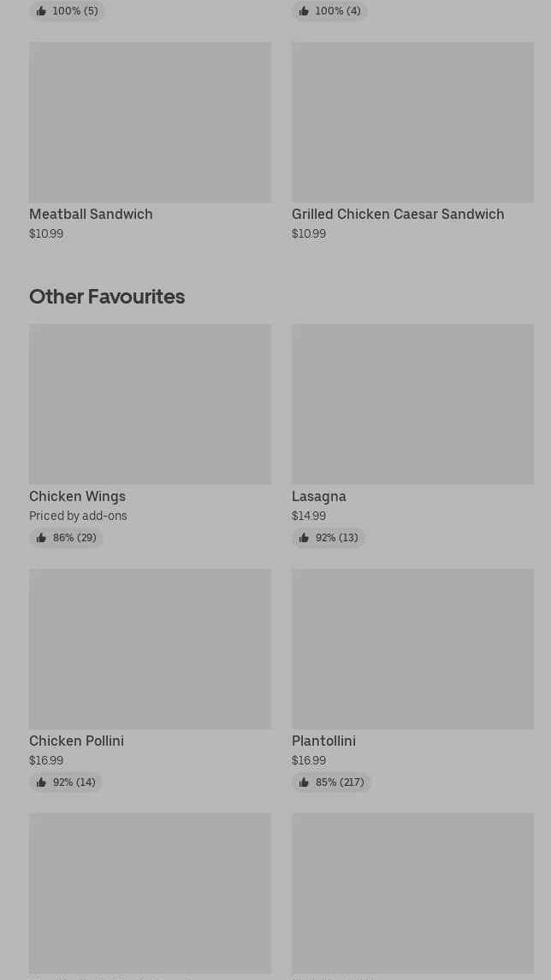The height and width of the screenshot is (980, 551).
Task: Click thumbs-up icon under Lasagna
Action: point(304,538)
